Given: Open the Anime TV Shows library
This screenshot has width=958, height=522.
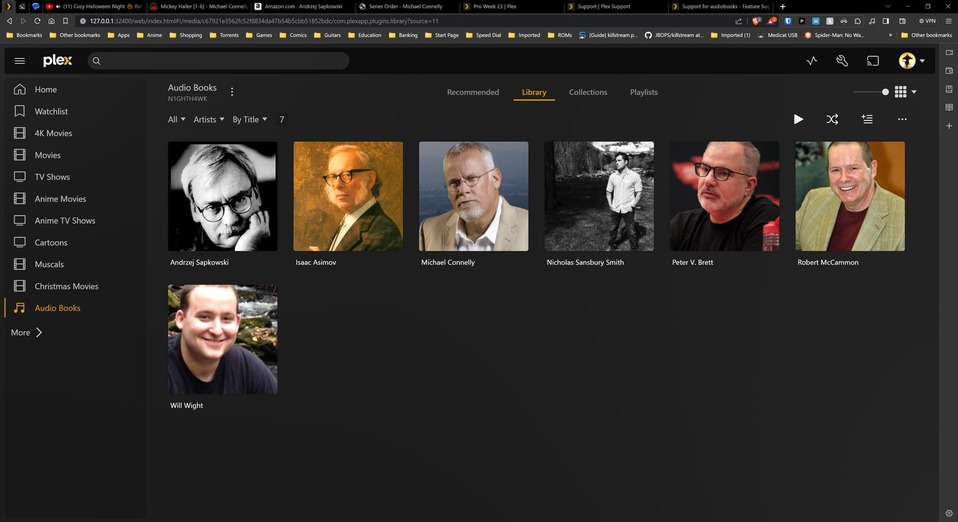Looking at the screenshot, I should (x=75, y=221).
